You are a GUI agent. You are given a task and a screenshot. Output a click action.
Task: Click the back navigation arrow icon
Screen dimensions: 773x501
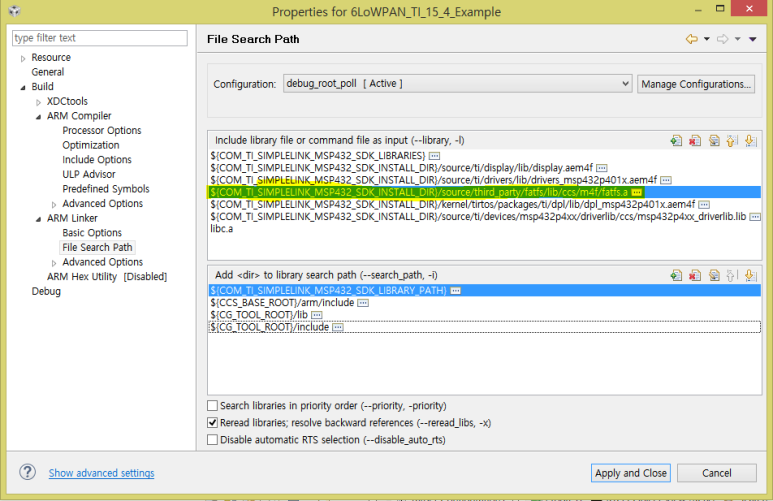[x=691, y=39]
